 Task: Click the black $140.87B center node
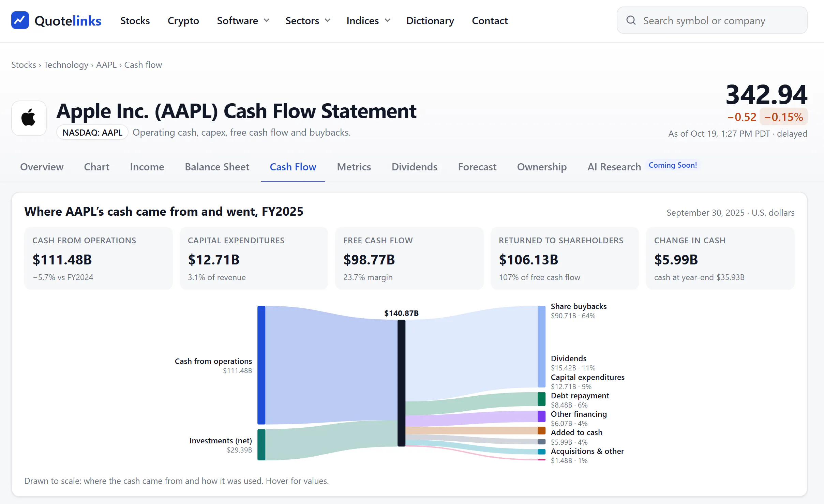pos(401,383)
